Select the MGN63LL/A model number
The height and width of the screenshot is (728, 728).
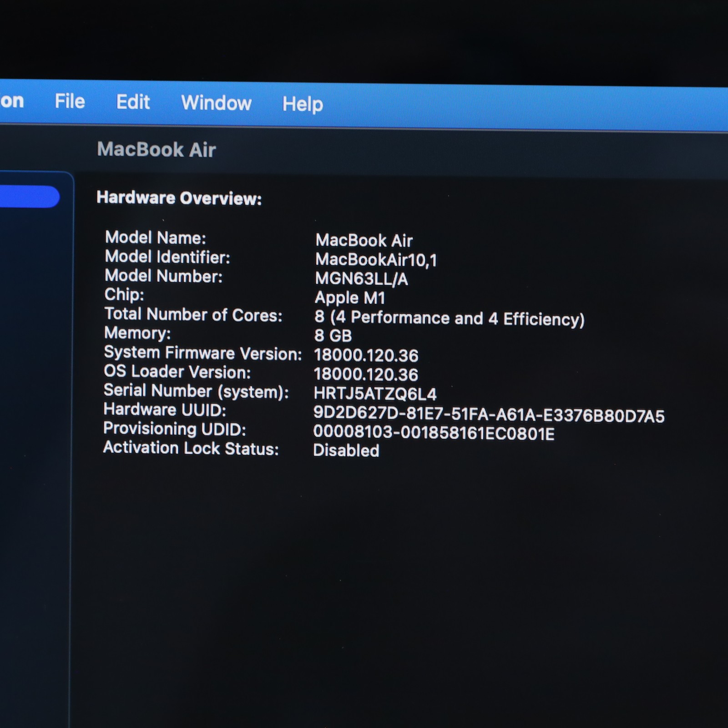click(x=361, y=279)
